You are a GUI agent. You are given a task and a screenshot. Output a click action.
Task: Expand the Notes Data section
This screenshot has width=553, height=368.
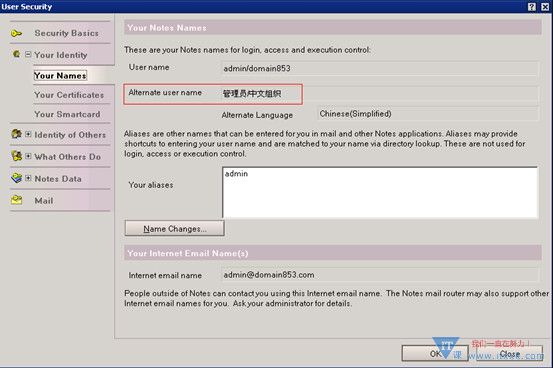pos(28,178)
